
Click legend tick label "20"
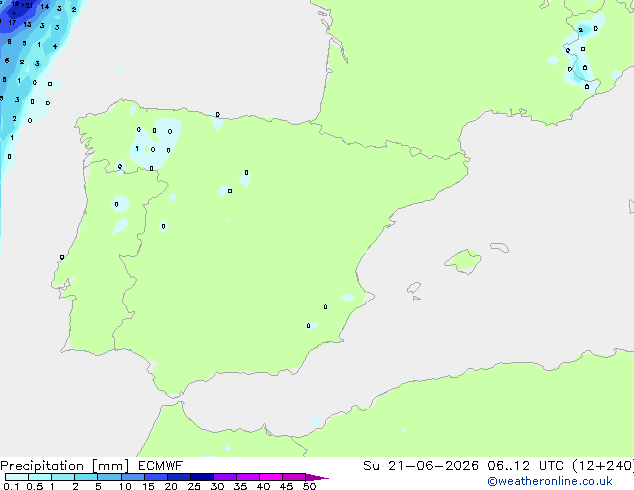pos(171,486)
